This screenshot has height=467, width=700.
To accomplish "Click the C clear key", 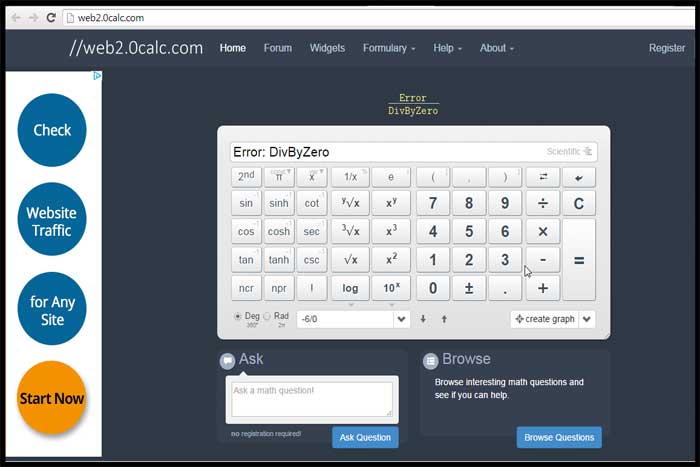I will point(579,204).
